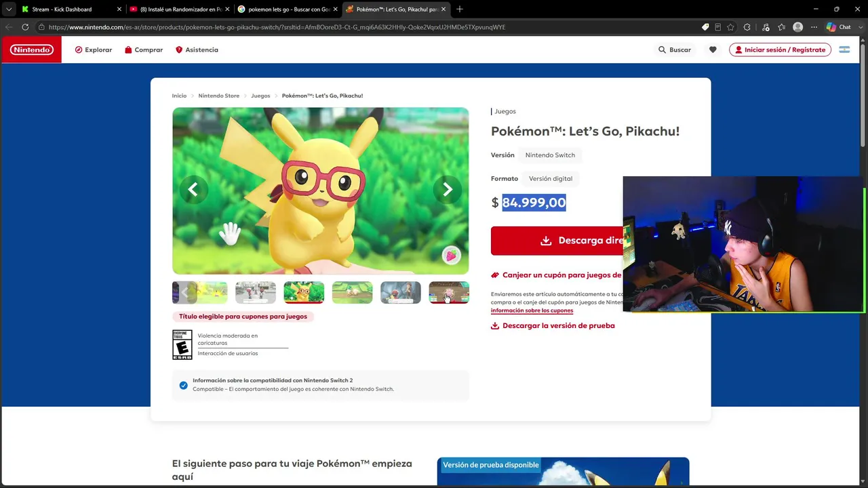Open the Buscar search button
The image size is (868, 488).
(675, 49)
